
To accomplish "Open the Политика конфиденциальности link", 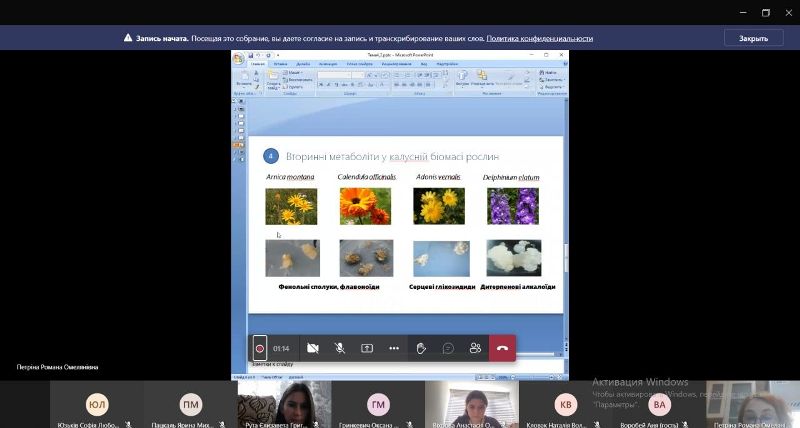I will 539,38.
